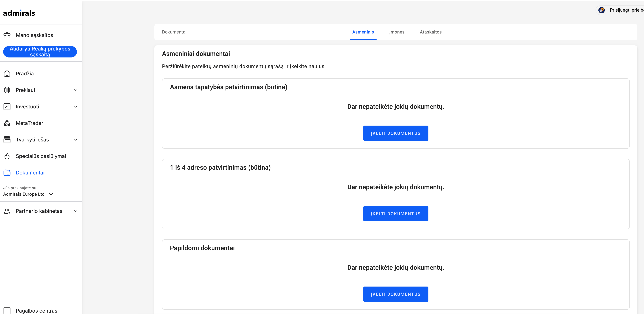The width and height of the screenshot is (644, 314).
Task: Switch to the Įmonės tab
Action: 397,32
